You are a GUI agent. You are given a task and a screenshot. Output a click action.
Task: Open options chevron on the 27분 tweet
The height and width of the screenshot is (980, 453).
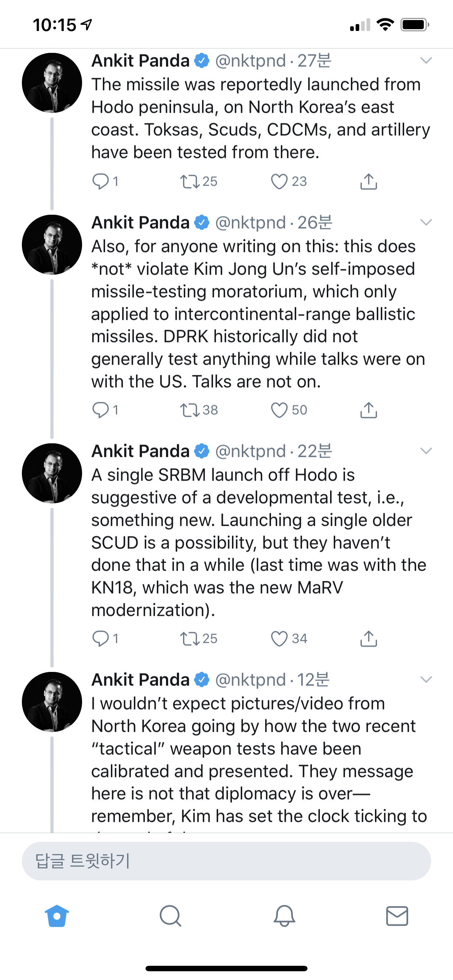click(x=426, y=61)
